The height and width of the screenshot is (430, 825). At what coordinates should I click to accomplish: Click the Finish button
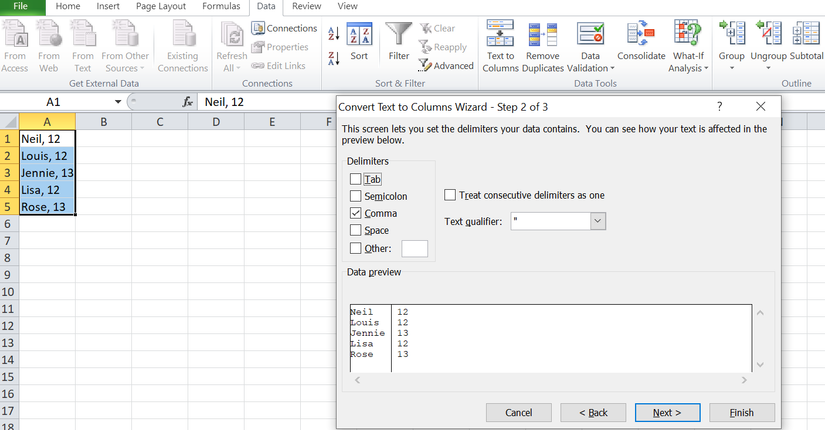coord(742,413)
